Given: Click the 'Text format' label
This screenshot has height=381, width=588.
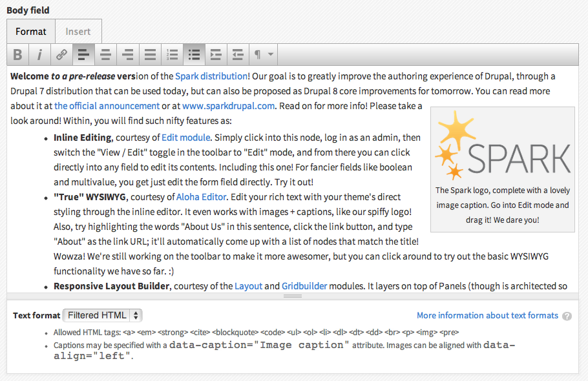Looking at the screenshot, I should click(36, 315).
